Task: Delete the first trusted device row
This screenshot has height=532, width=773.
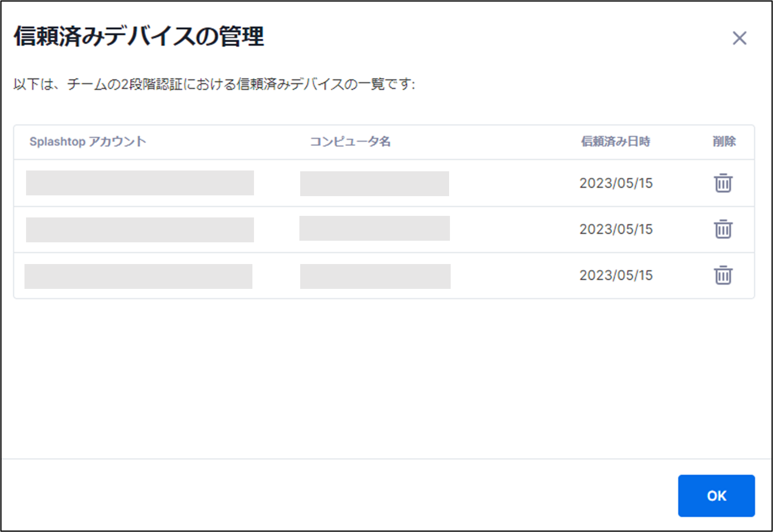Action: coord(723,183)
